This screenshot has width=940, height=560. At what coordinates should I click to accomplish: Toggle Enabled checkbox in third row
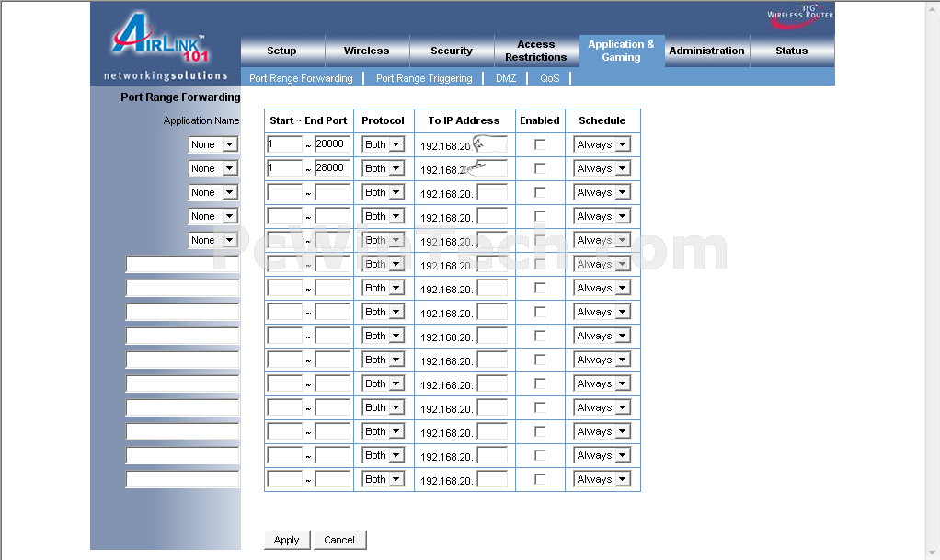pyautogui.click(x=540, y=192)
